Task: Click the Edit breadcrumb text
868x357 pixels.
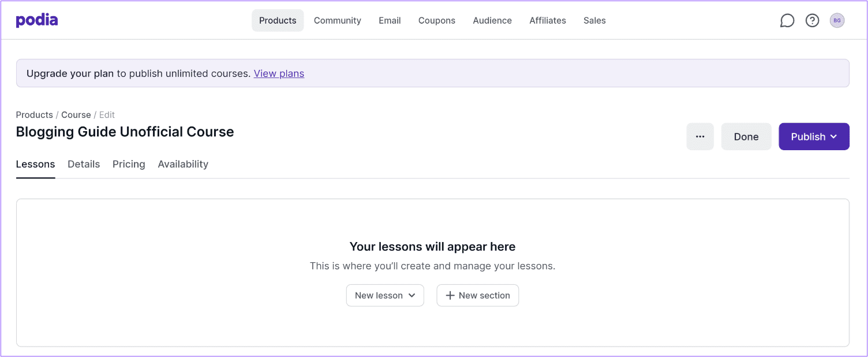Action: (107, 115)
